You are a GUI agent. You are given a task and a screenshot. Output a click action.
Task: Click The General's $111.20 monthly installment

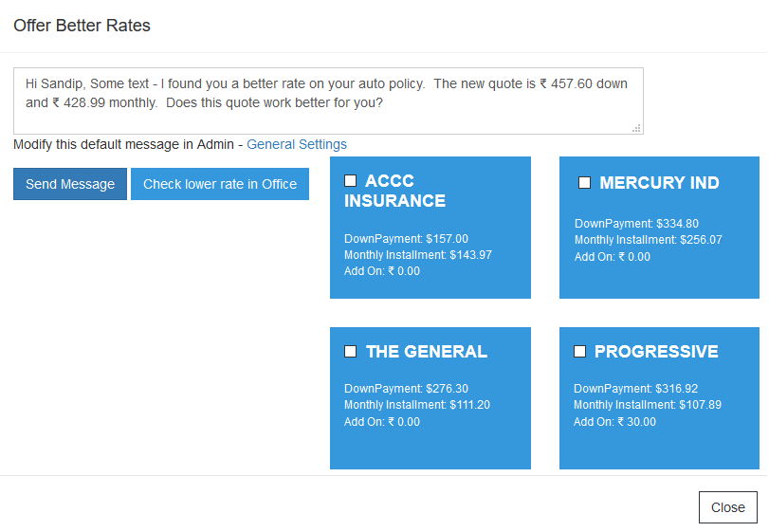417,405
